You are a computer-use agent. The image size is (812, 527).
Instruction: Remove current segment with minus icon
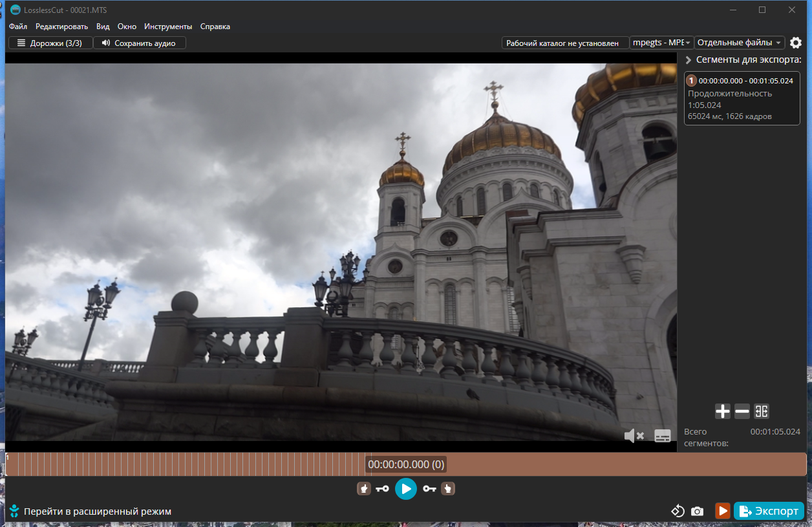coord(742,411)
